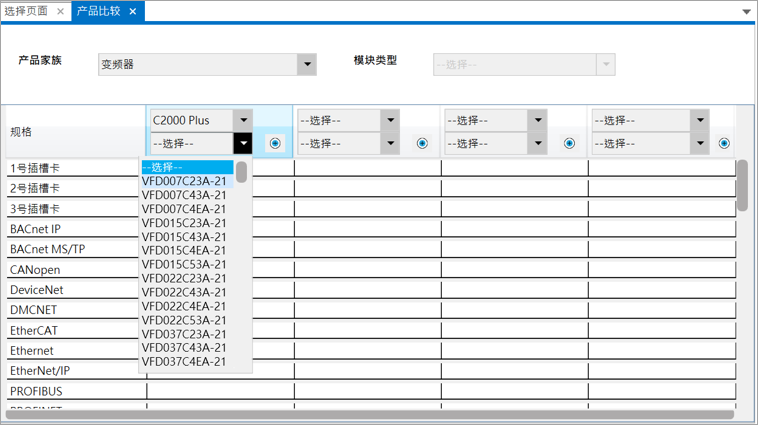Close the 产品比较 tab
The image size is (758, 425).
133,11
